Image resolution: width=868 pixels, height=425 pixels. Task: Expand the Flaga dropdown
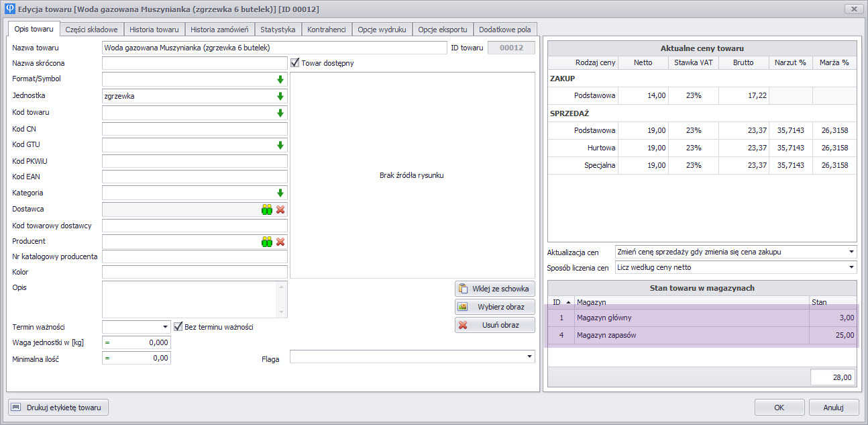click(x=529, y=357)
